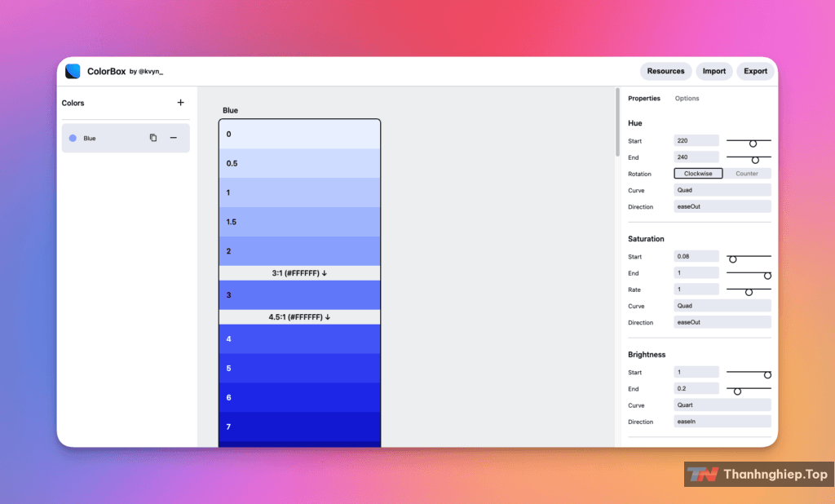
Task: Click the Export button
Action: click(x=755, y=71)
